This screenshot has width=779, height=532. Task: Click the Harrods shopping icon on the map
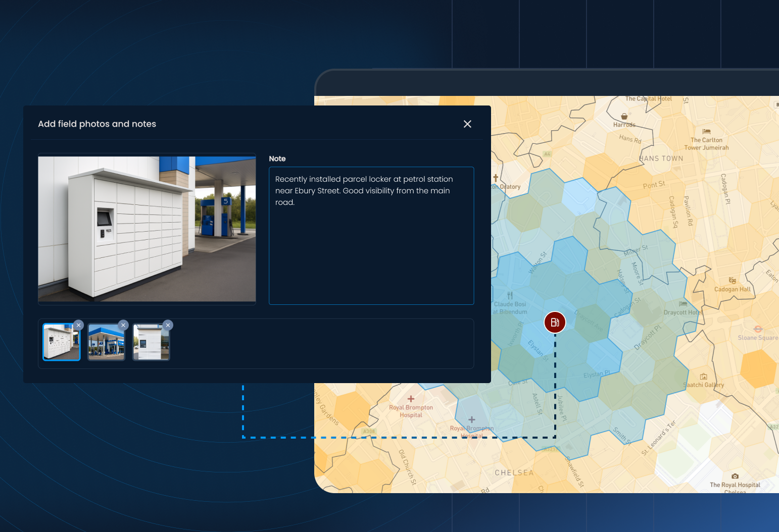(x=624, y=117)
